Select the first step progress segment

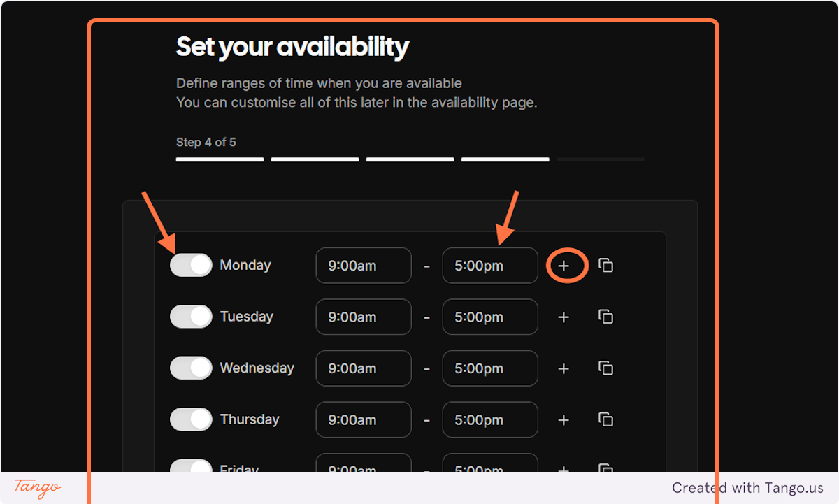[219, 159]
